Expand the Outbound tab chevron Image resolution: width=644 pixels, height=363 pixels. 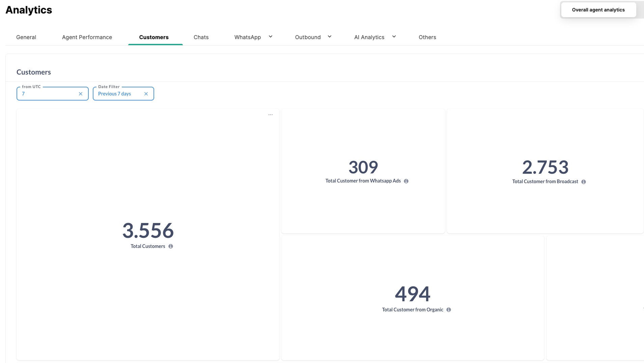330,36
